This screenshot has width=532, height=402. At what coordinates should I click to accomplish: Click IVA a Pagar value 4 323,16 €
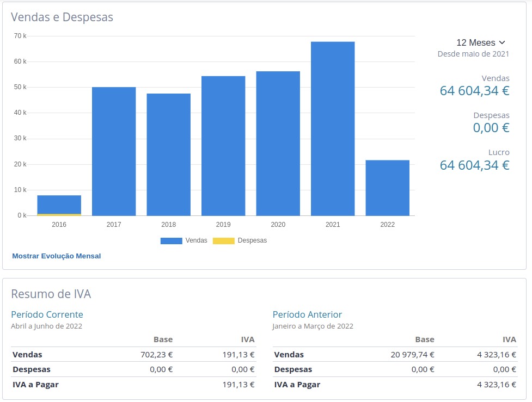point(496,385)
